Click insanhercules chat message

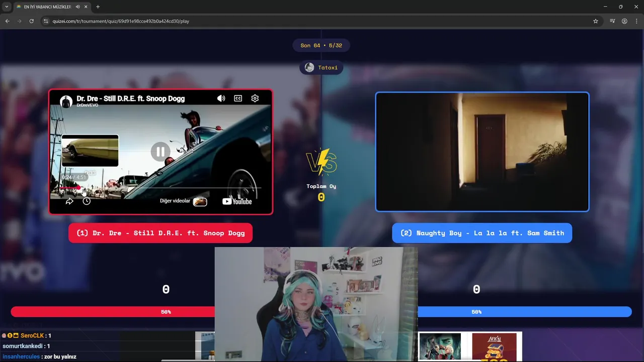coord(39,356)
